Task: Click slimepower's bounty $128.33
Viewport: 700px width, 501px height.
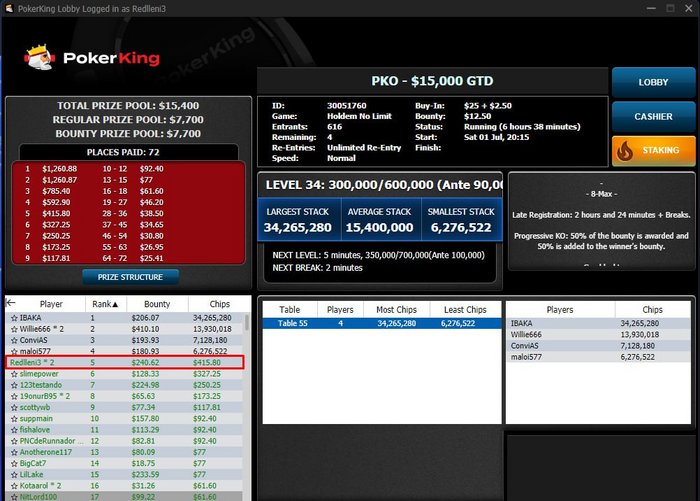Action: click(x=145, y=374)
